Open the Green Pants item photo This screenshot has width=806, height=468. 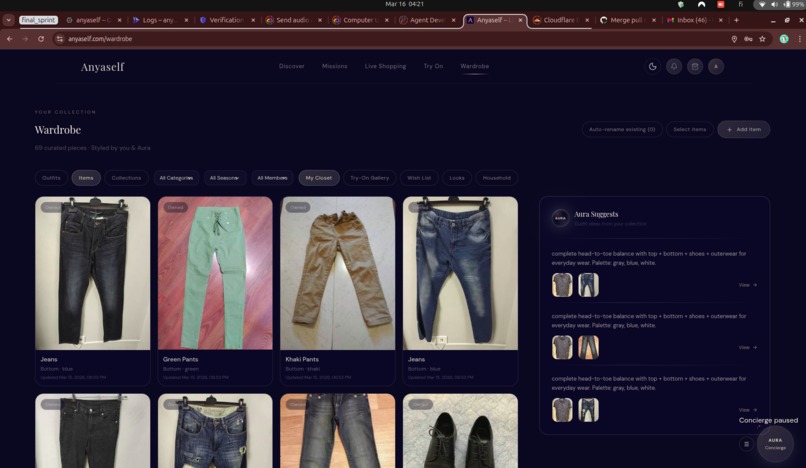tap(215, 273)
